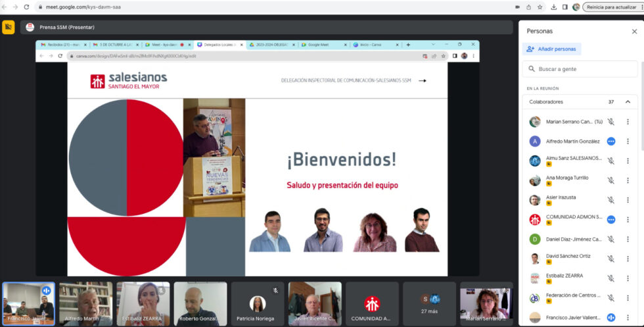Image resolution: width=644 pixels, height=327 pixels.
Task: Click the yellow presentation icon at top left
Action: (9, 27)
